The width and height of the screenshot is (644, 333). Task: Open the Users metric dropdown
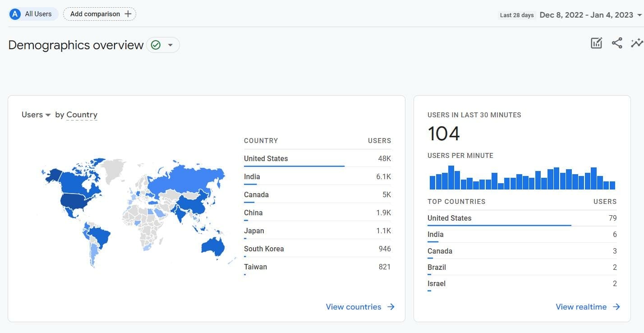pos(36,115)
